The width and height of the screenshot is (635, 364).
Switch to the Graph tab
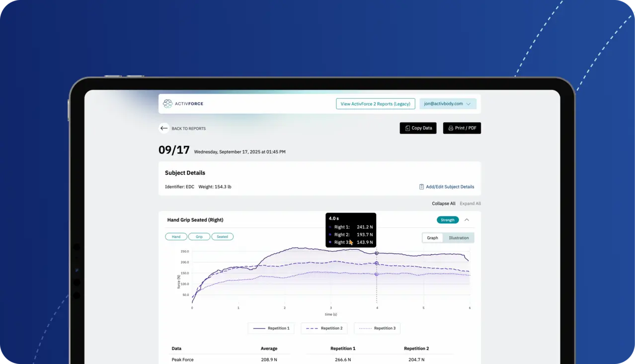(432, 238)
